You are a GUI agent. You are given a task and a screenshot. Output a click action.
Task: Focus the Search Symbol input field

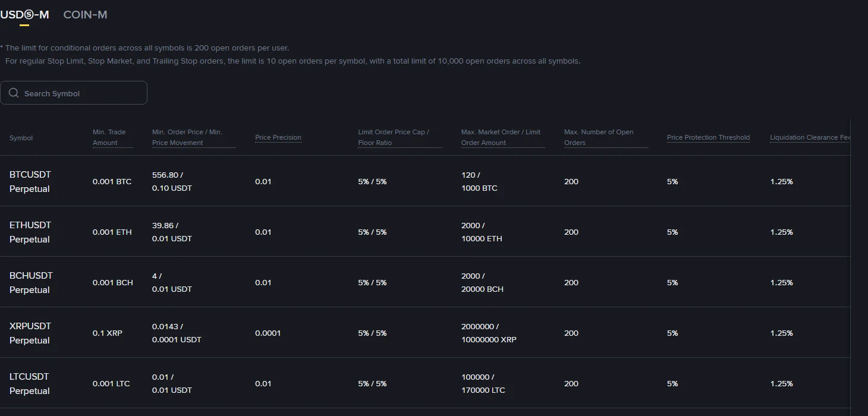pos(74,93)
